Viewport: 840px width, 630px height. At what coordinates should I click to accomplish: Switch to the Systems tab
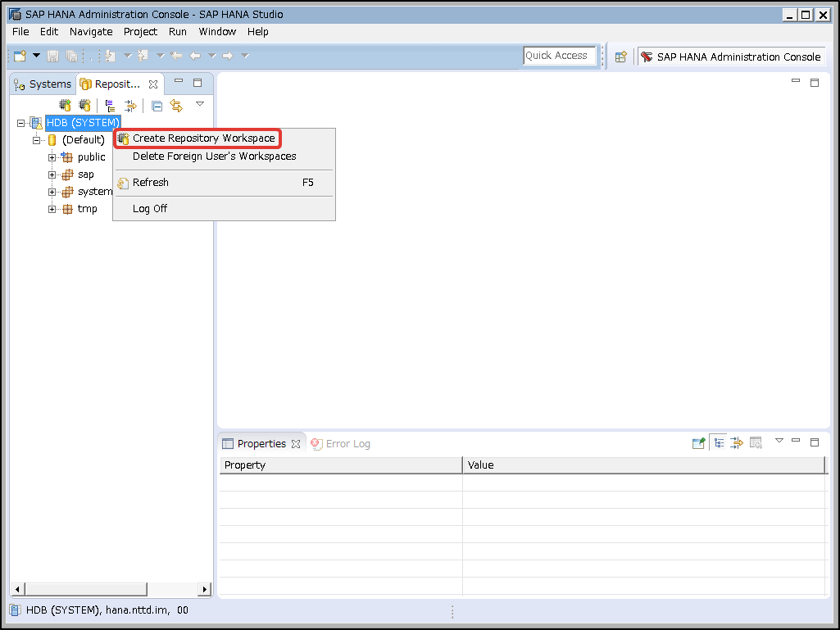43,84
